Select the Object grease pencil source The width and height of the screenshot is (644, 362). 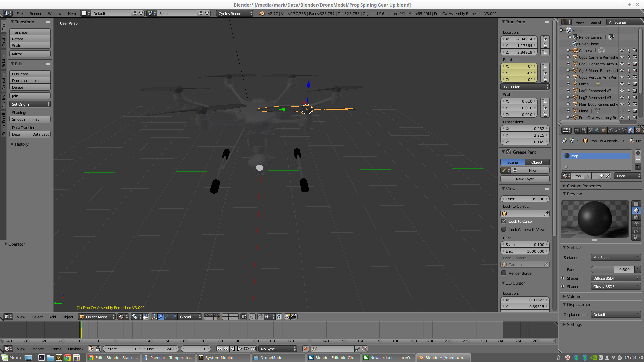(x=537, y=162)
